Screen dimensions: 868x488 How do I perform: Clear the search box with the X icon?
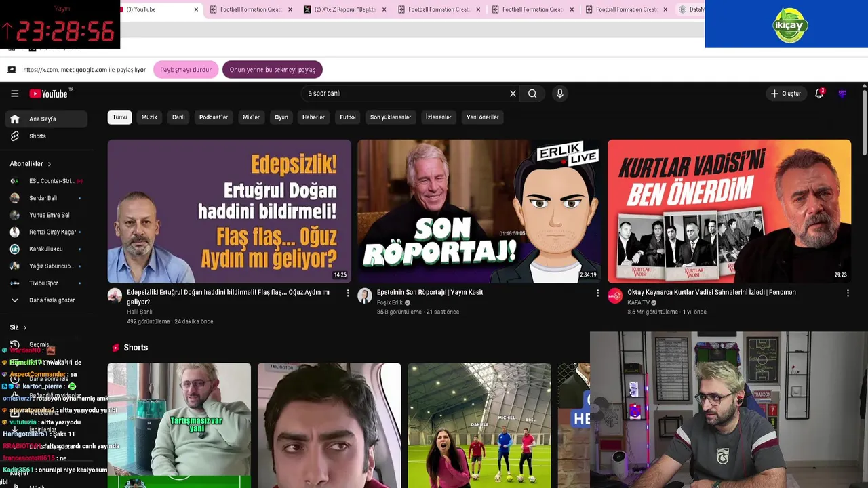513,94
